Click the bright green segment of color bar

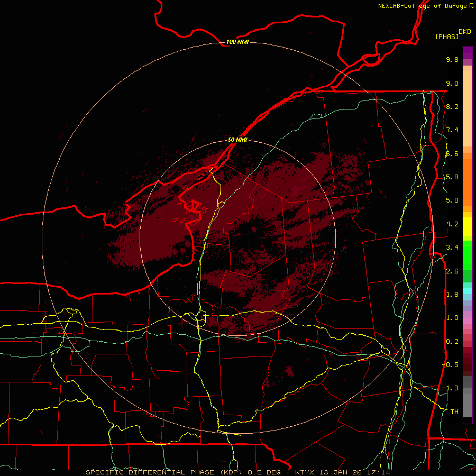(x=467, y=255)
